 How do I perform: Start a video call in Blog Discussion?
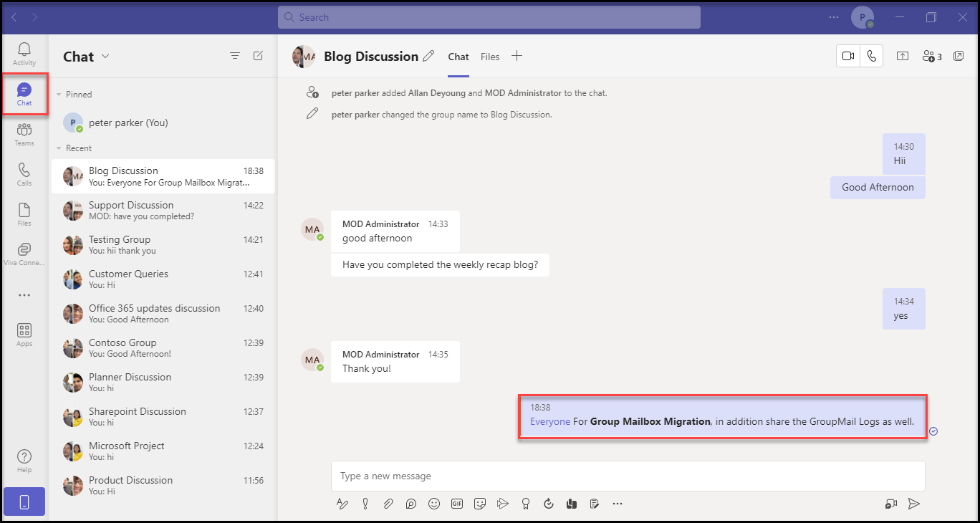(x=848, y=57)
